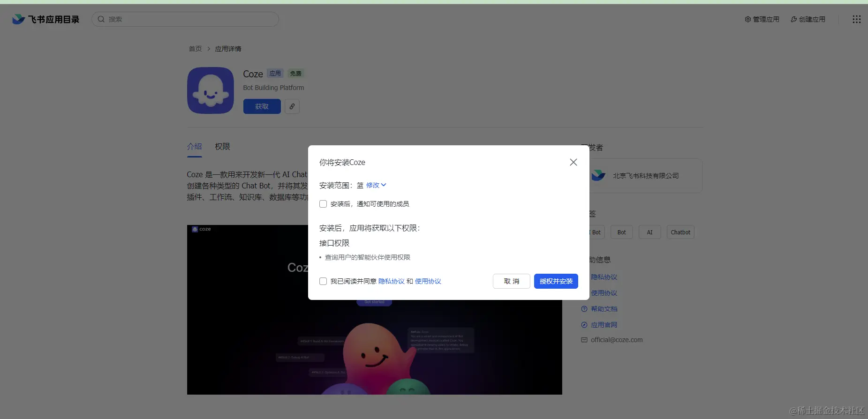This screenshot has width=868, height=419.
Task: Open the apps grid menu icon
Action: click(x=856, y=19)
